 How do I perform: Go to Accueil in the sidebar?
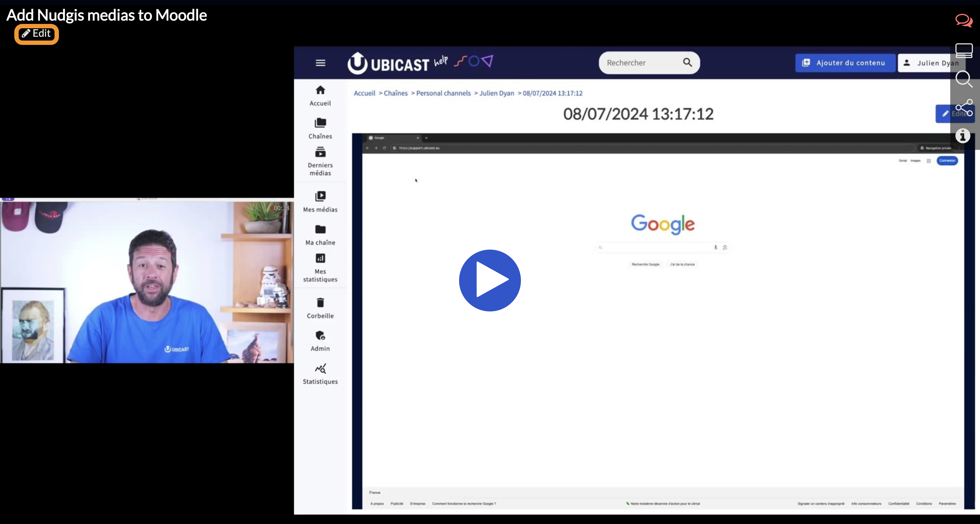point(320,95)
